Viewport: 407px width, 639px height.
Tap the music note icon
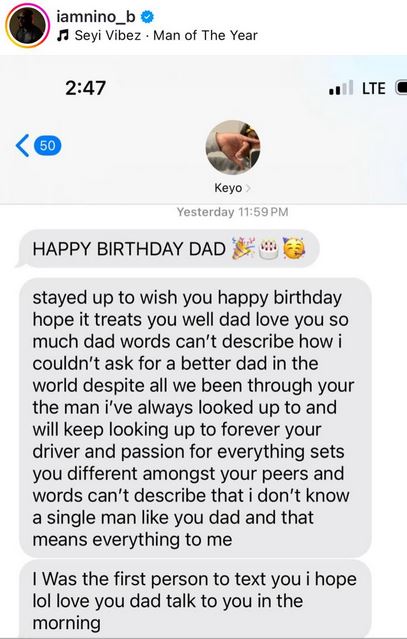62,36
